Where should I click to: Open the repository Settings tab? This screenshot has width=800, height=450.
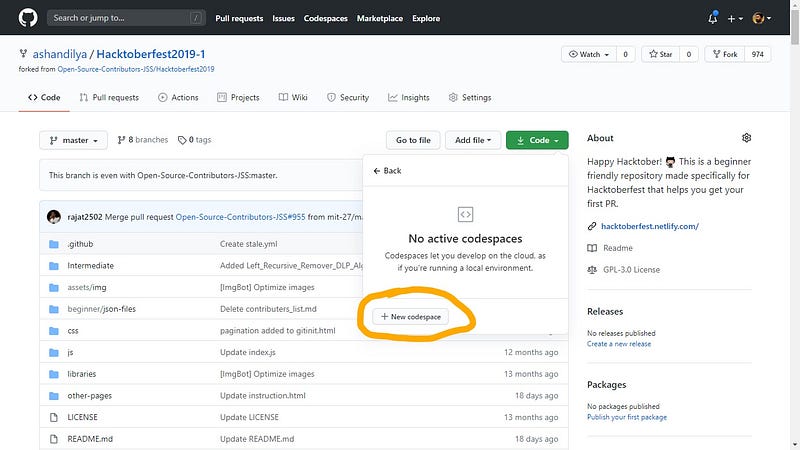click(470, 97)
